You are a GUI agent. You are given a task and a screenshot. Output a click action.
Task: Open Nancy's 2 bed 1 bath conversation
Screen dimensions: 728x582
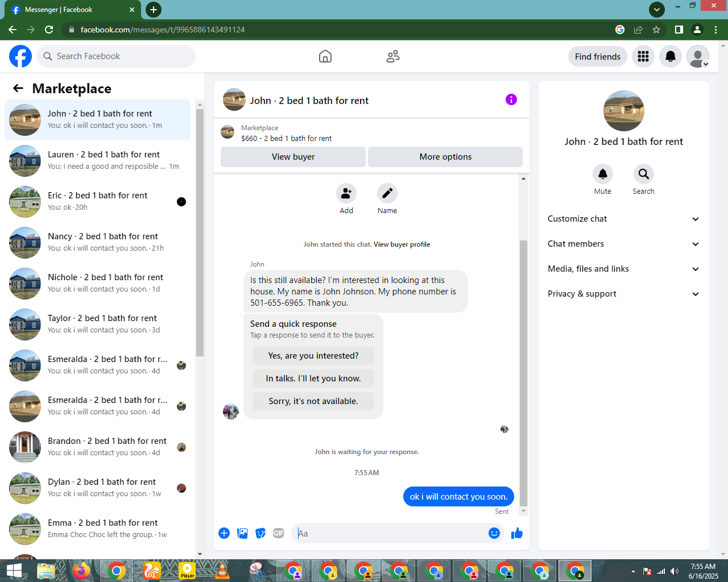97,243
